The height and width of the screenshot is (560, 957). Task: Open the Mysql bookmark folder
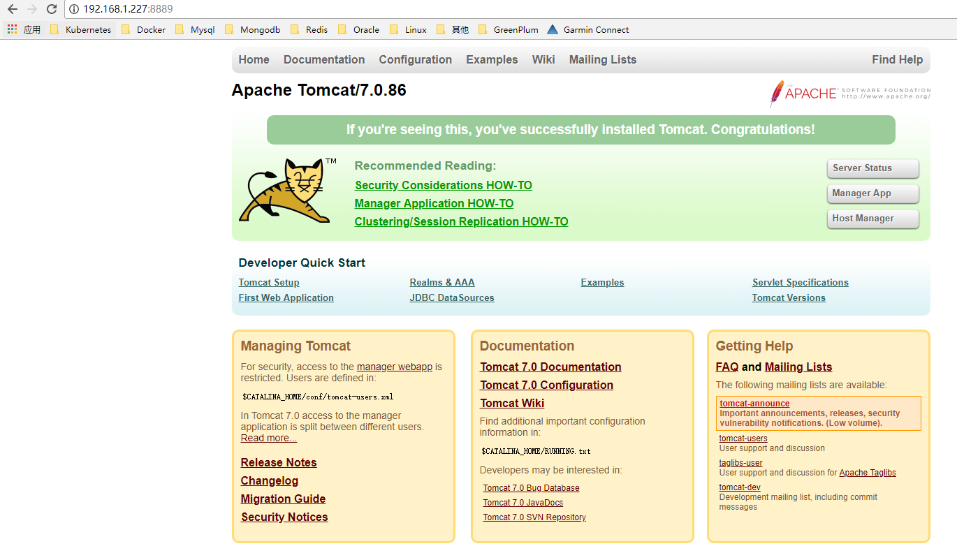click(x=195, y=29)
